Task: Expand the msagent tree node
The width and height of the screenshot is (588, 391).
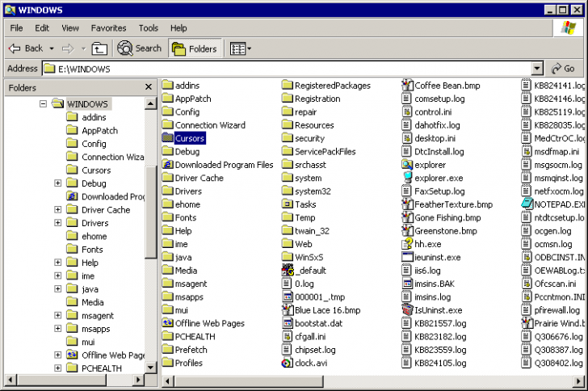Action: coord(58,315)
